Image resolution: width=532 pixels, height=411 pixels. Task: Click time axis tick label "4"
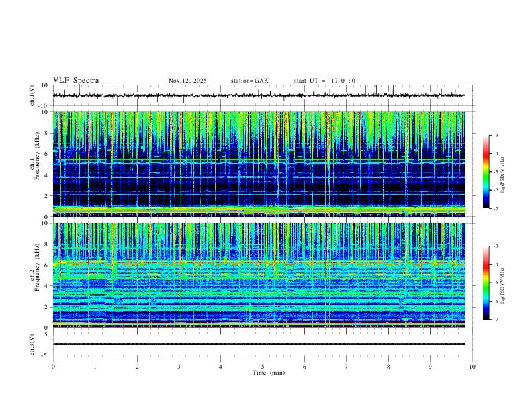click(x=220, y=367)
